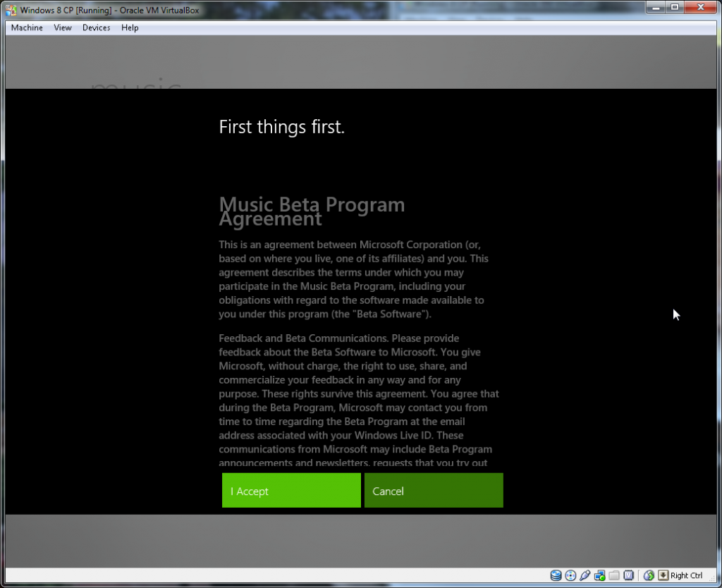Open the Machine menu

point(26,27)
